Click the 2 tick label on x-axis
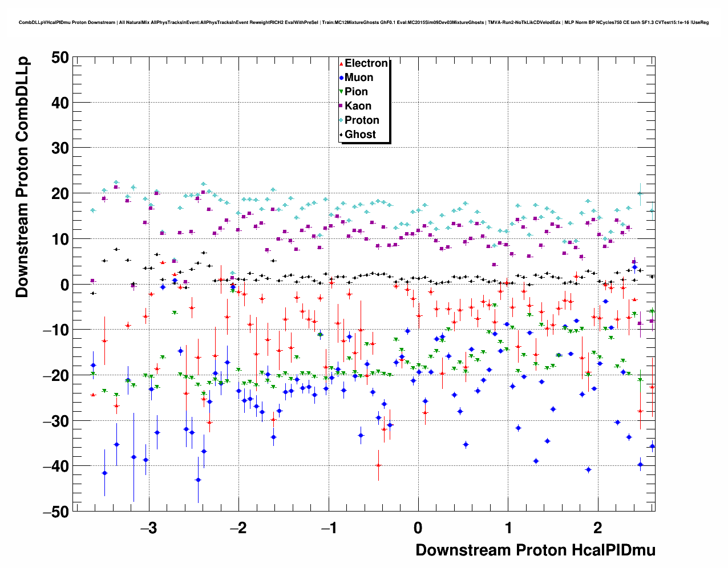The width and height of the screenshot is (728, 568). pos(597,528)
